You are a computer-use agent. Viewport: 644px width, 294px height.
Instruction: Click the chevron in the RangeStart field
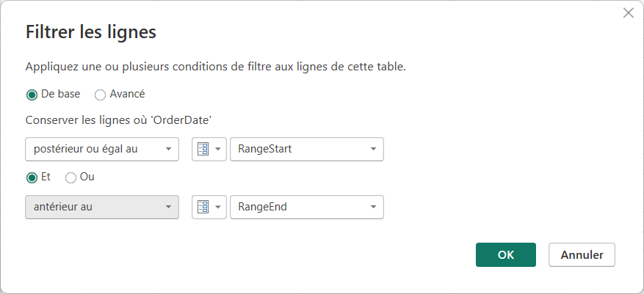point(373,149)
